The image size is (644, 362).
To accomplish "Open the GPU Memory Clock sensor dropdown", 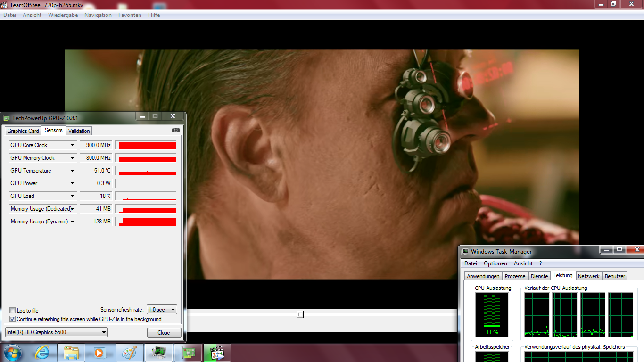I will point(73,158).
